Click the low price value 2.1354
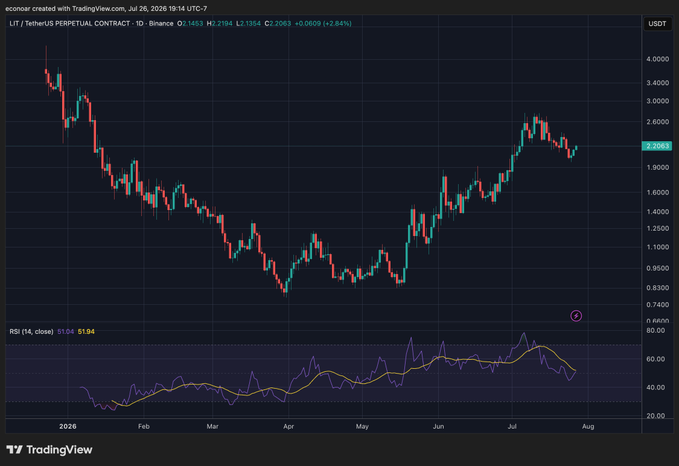The width and height of the screenshot is (679, 466). click(250, 23)
